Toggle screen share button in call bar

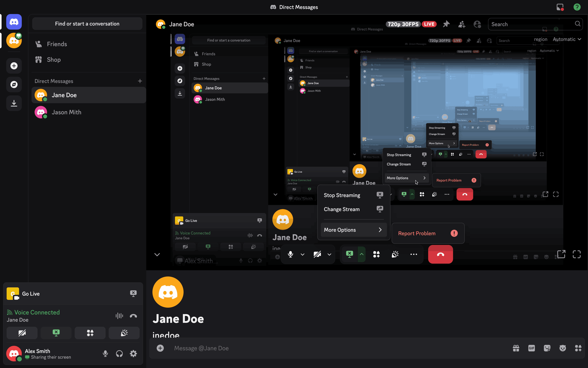(x=349, y=254)
